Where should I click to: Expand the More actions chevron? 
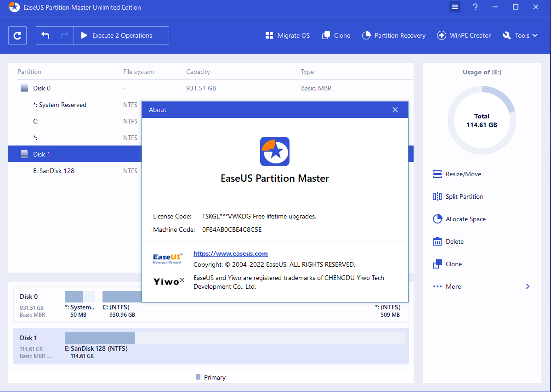pyautogui.click(x=528, y=286)
